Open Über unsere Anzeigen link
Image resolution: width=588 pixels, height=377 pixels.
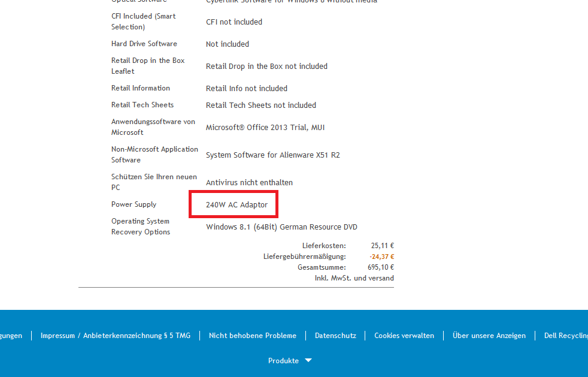(489, 336)
